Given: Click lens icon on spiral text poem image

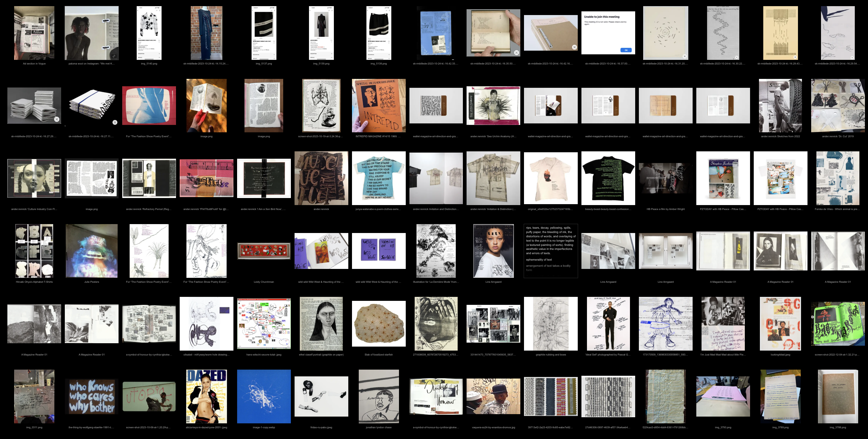Looking at the screenshot, I should point(684,56).
